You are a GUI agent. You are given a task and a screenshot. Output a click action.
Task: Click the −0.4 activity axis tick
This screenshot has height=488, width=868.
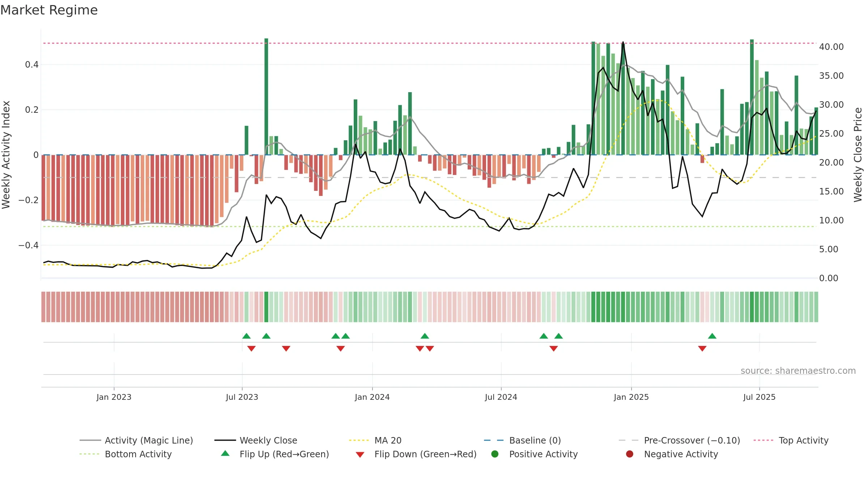(28, 245)
